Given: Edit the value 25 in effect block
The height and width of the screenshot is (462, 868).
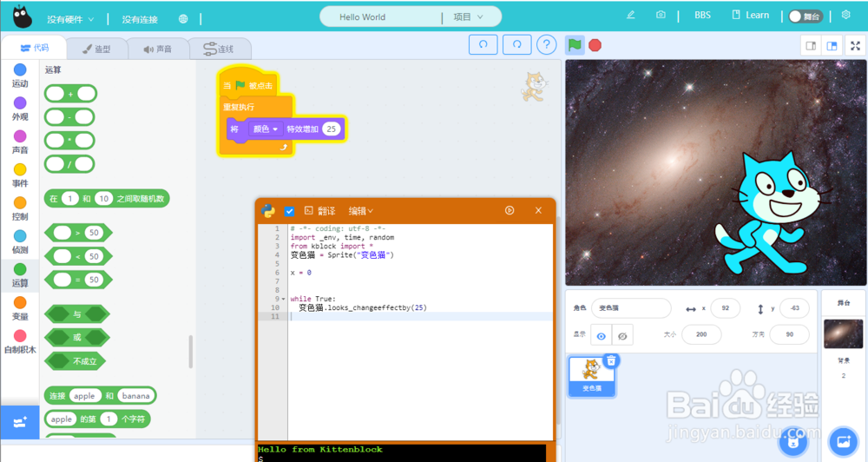Looking at the screenshot, I should pos(331,129).
